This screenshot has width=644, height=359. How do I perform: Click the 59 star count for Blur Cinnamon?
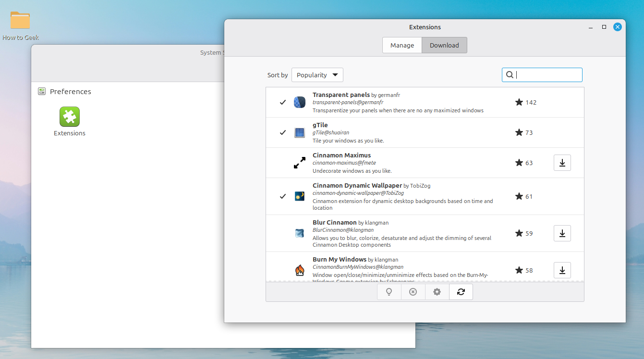(x=529, y=233)
